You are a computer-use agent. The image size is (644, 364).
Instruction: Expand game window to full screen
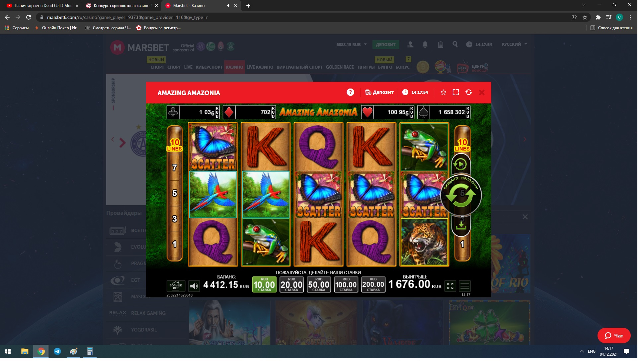tap(456, 92)
